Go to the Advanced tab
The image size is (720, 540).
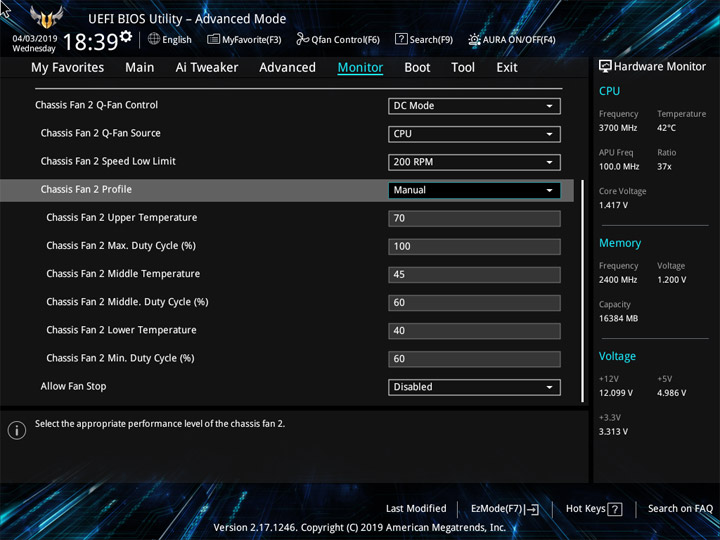click(x=287, y=68)
